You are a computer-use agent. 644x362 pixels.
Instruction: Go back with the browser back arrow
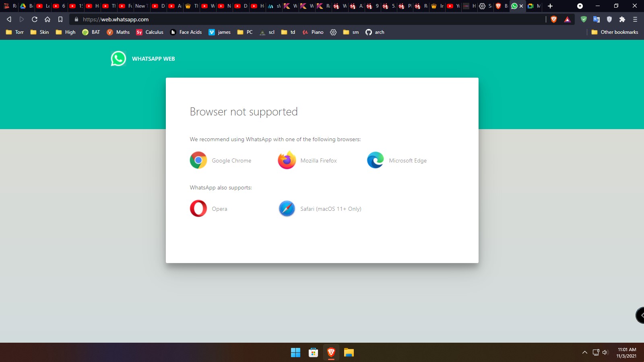9,19
